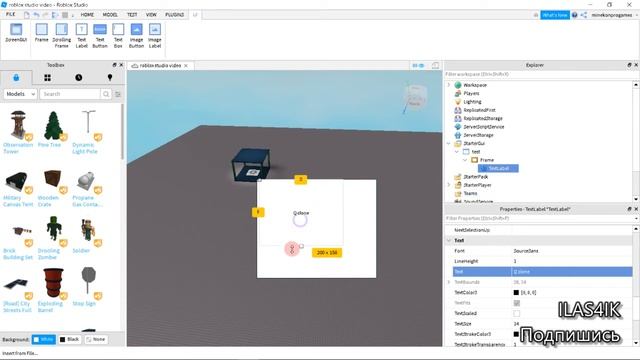Click the Toolbox Search field
This screenshot has height=360, width=640.
point(70,94)
